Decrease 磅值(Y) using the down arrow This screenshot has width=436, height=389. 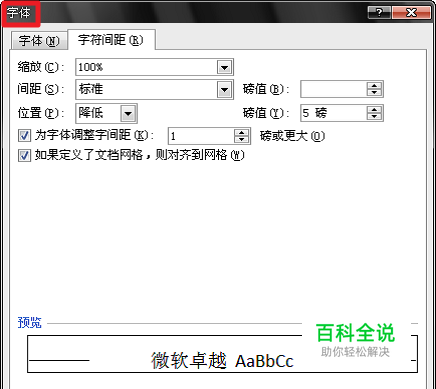point(374,117)
